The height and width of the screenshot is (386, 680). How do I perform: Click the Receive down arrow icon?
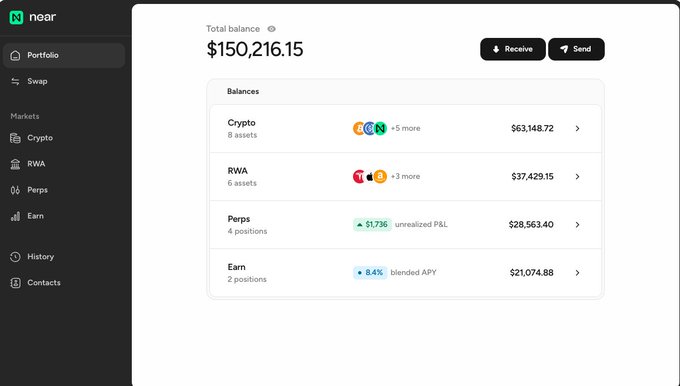click(x=496, y=49)
